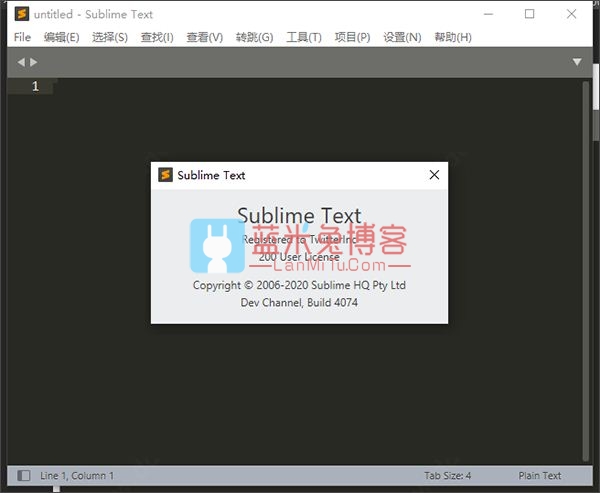Open the 转跳(G) menu

254,37
